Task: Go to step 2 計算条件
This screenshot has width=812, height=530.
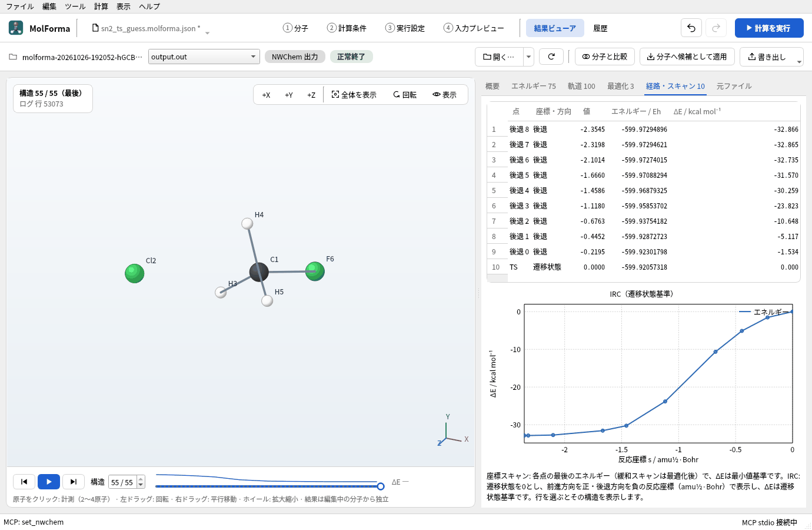Action: tap(347, 28)
